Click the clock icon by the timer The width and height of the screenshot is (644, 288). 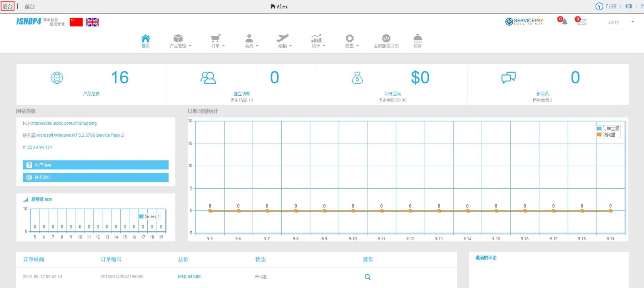[599, 6]
